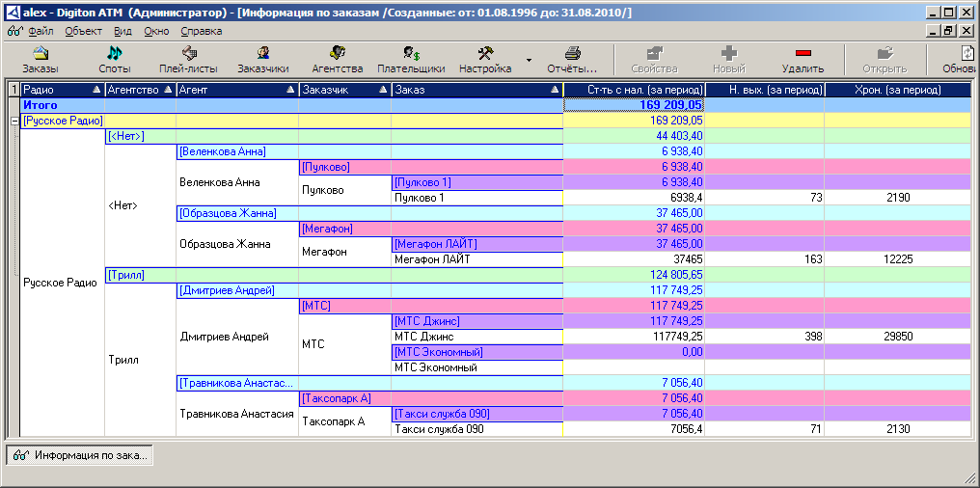The height and width of the screenshot is (488, 980).
Task: Open the dropdown arrow next to Настройка
Action: (x=529, y=61)
